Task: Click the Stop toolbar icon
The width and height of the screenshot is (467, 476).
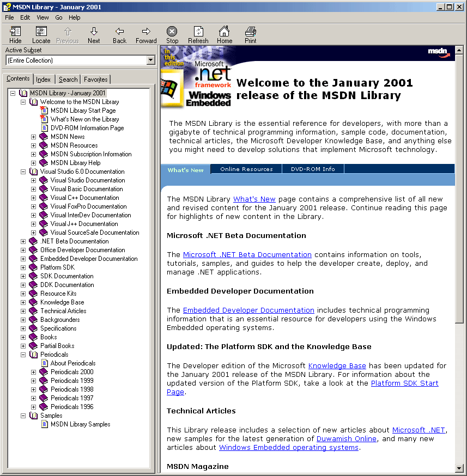Action: (172, 31)
